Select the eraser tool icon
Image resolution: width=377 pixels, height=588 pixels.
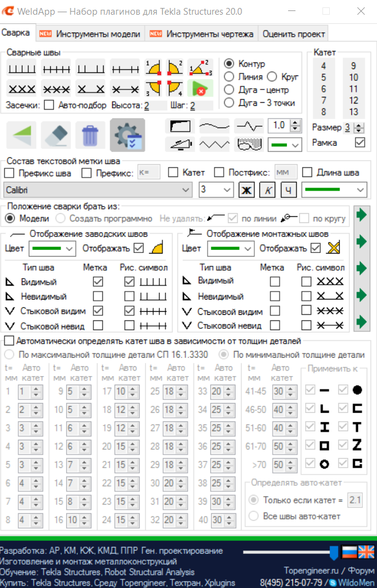[56, 135]
